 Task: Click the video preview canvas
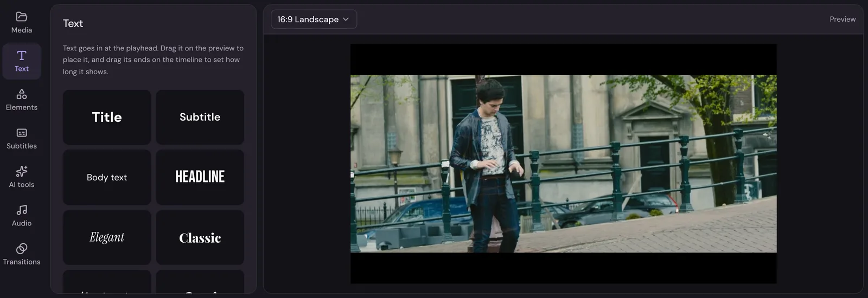(x=563, y=164)
